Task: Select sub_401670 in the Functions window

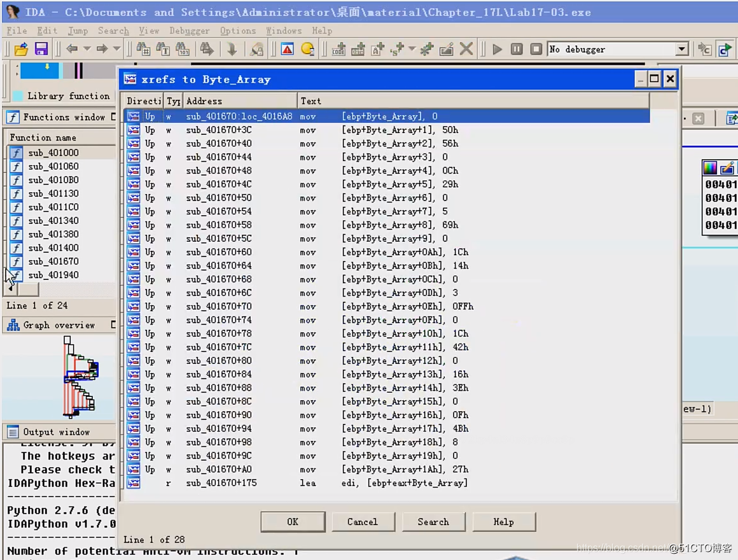Action: [x=53, y=262]
